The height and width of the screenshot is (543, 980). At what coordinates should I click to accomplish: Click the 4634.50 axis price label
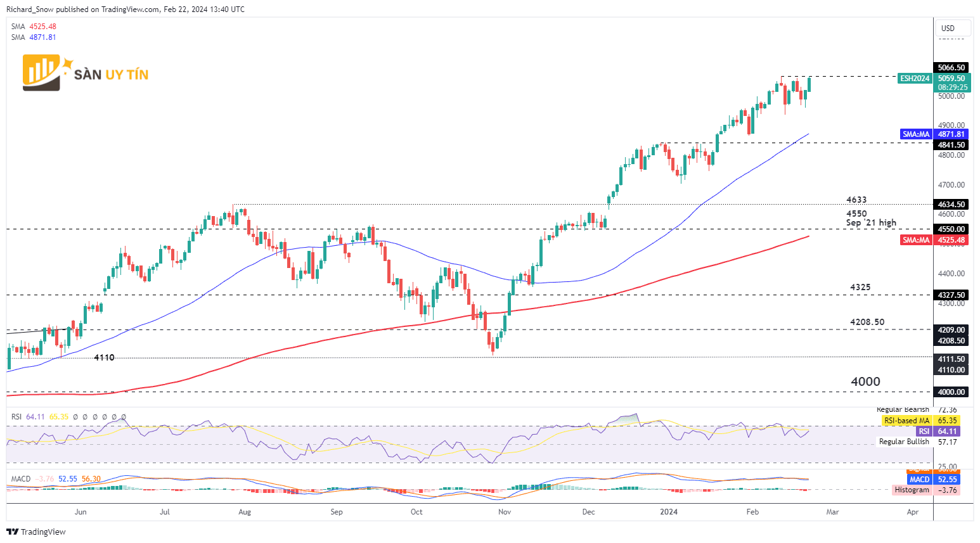tap(951, 205)
